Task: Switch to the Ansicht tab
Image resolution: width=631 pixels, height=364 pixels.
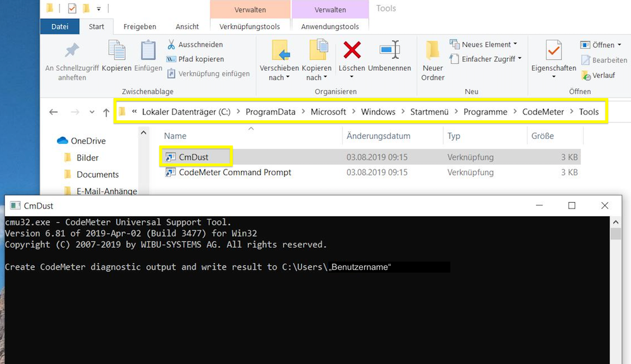Action: 187,27
